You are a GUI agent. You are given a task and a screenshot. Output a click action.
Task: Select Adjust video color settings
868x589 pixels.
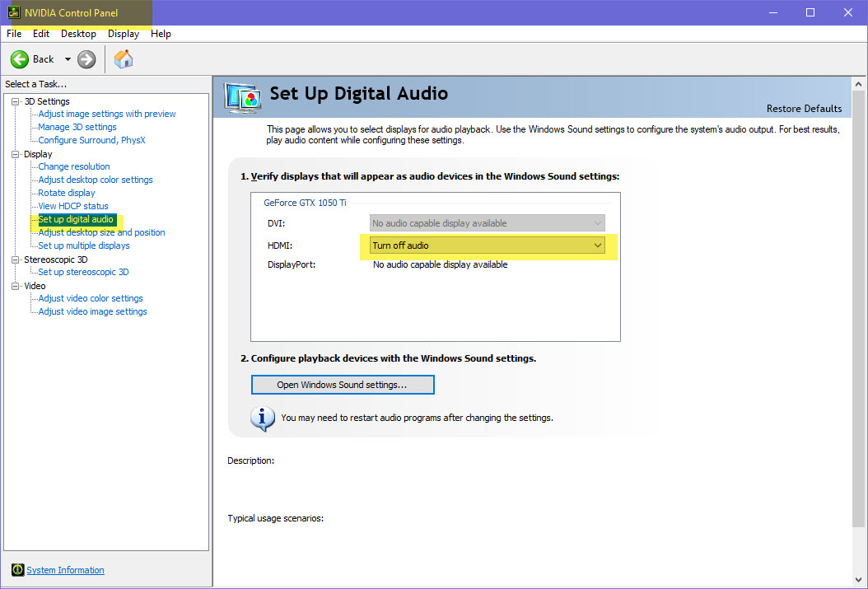(91, 298)
